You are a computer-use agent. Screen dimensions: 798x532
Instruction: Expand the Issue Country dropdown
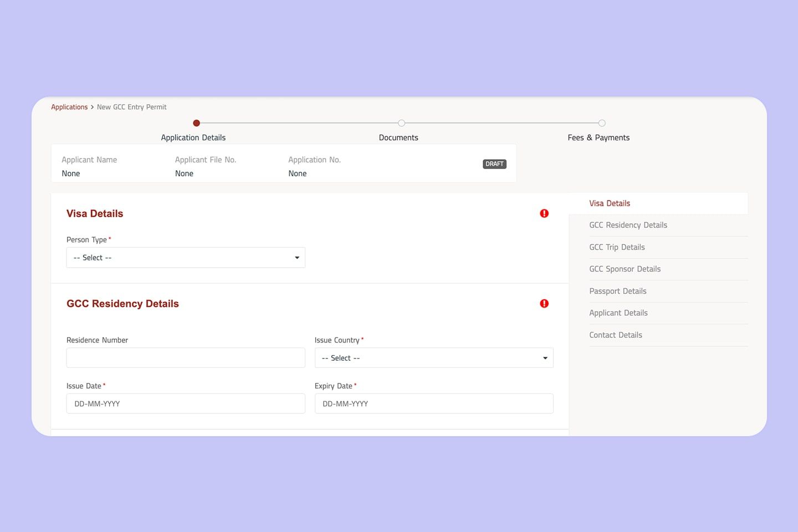point(434,358)
